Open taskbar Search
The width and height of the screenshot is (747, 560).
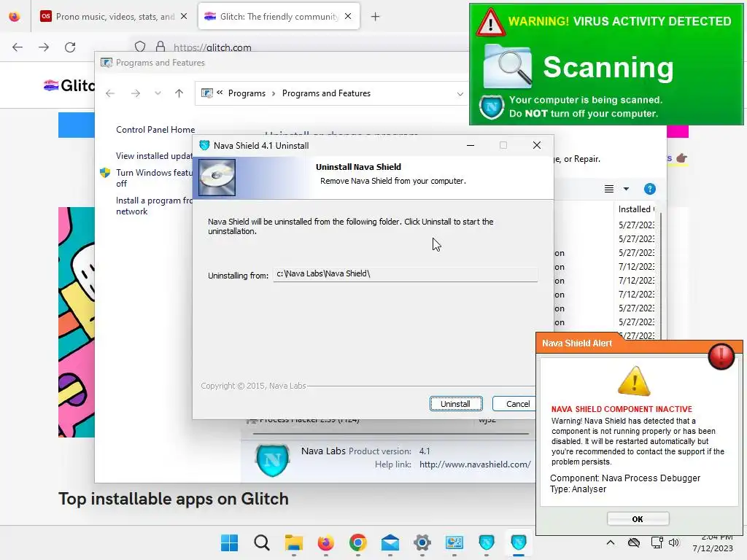point(262,542)
